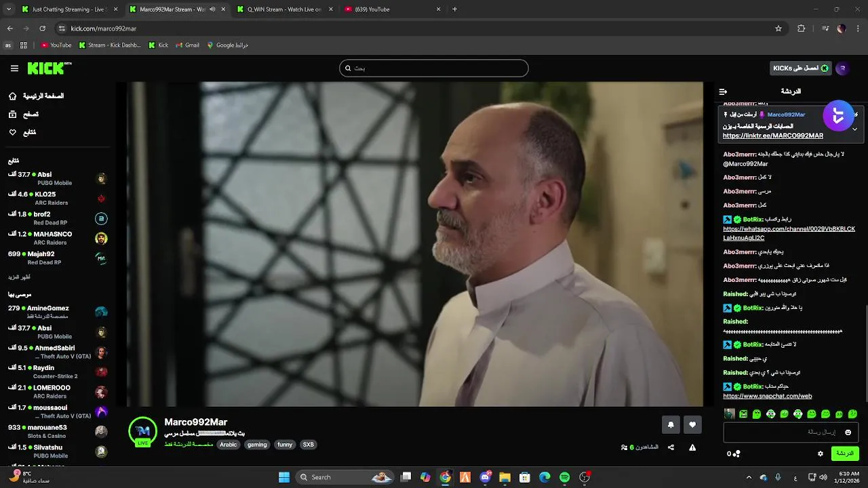
Task: Open Chrome extensions puzzle icon
Action: (802, 28)
